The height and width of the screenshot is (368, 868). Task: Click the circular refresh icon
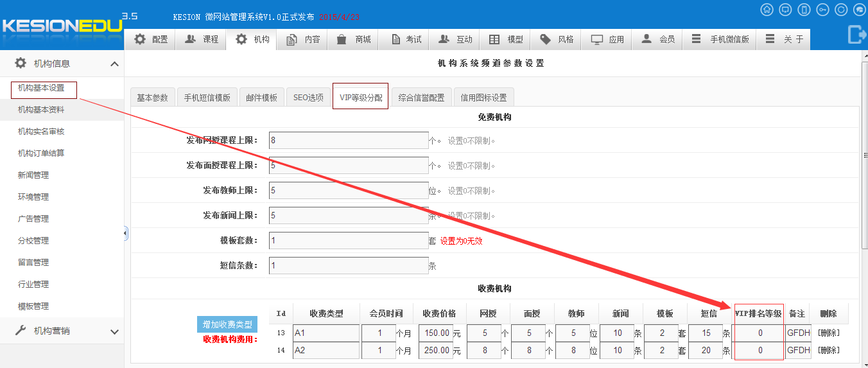pyautogui.click(x=841, y=10)
